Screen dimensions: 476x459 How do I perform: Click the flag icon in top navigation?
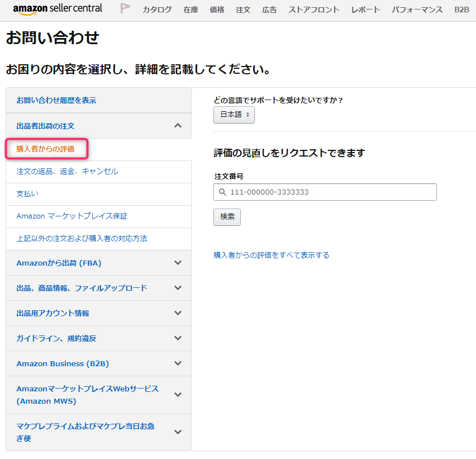(x=125, y=8)
